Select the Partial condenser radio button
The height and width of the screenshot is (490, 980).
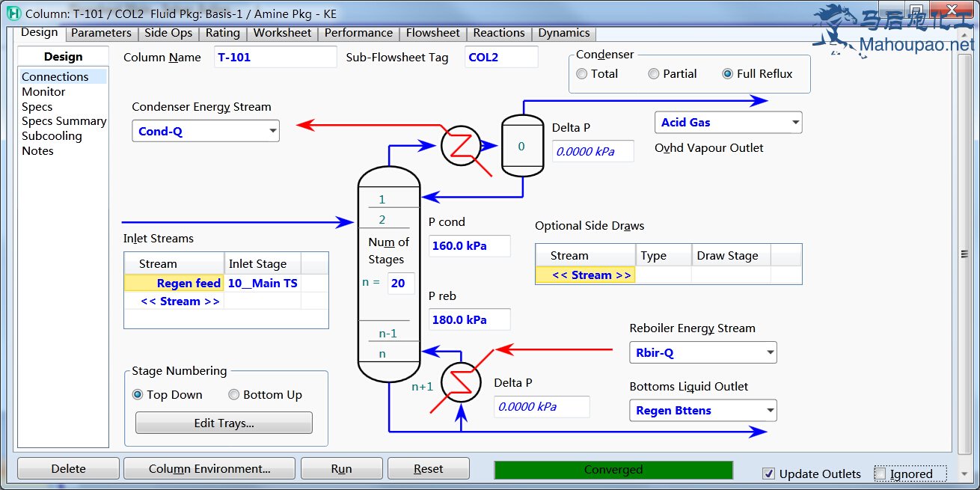tap(654, 74)
